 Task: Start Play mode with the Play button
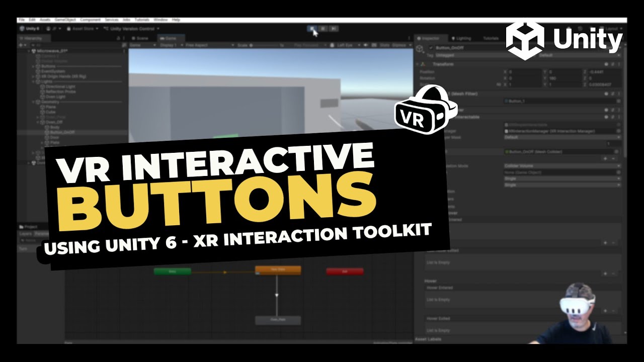point(312,29)
